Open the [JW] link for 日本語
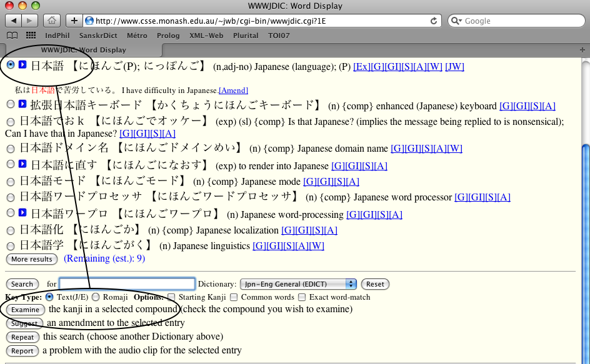 [x=454, y=66]
